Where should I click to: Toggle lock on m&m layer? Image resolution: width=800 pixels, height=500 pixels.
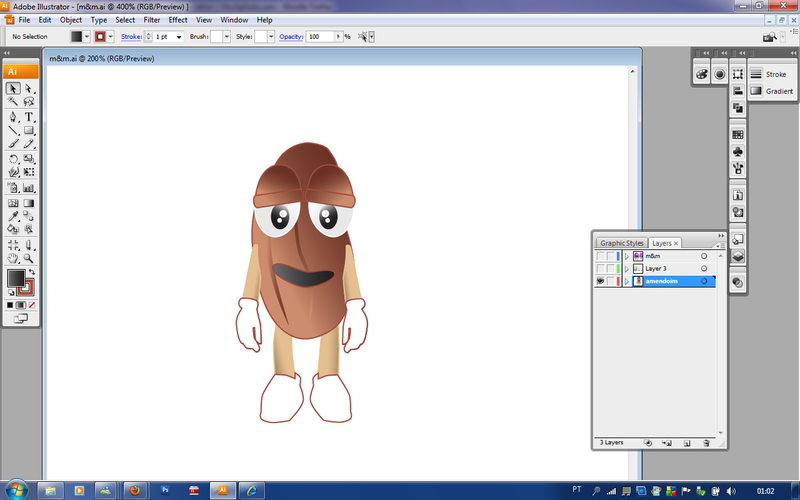611,256
